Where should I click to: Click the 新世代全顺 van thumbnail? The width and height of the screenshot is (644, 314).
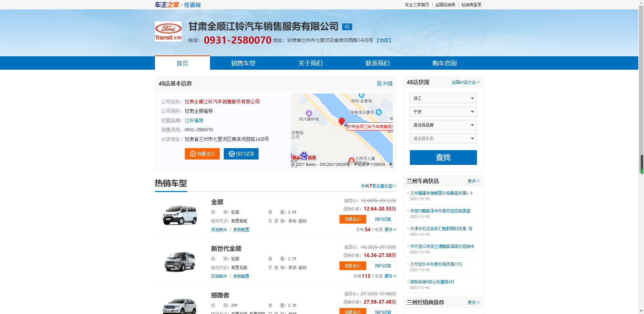click(180, 261)
